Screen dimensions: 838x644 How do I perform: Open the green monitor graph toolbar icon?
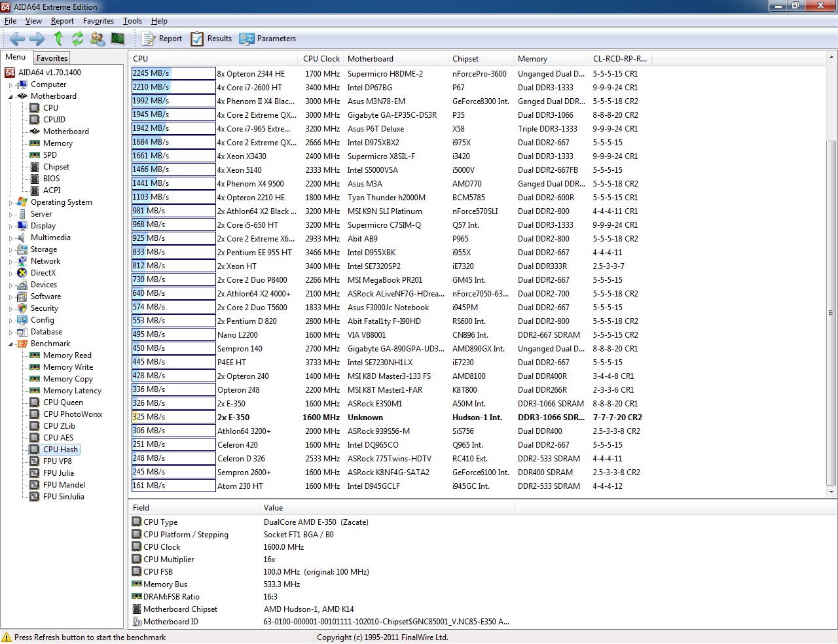(x=118, y=39)
